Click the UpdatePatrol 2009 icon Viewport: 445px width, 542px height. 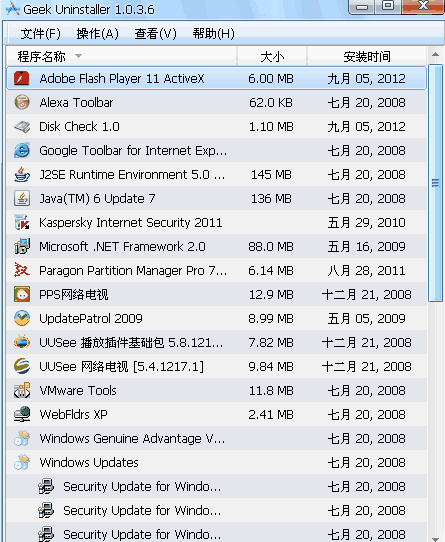click(22, 318)
